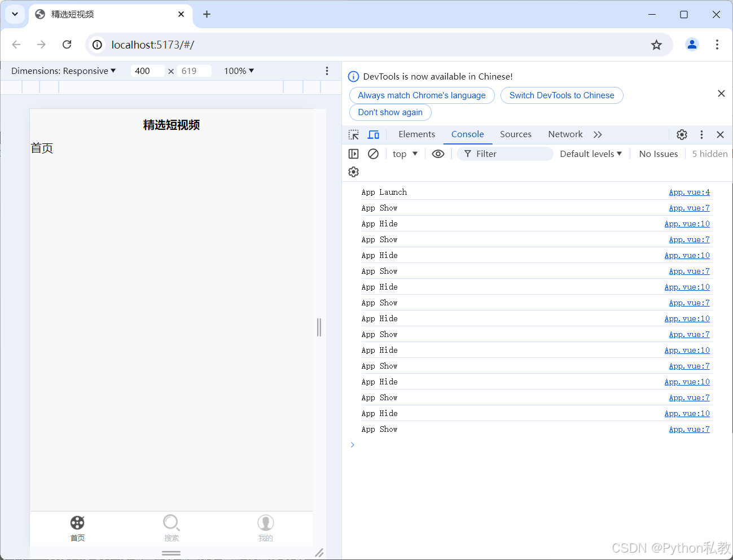Go back to previous page arrow
The image size is (733, 560).
coord(16,45)
